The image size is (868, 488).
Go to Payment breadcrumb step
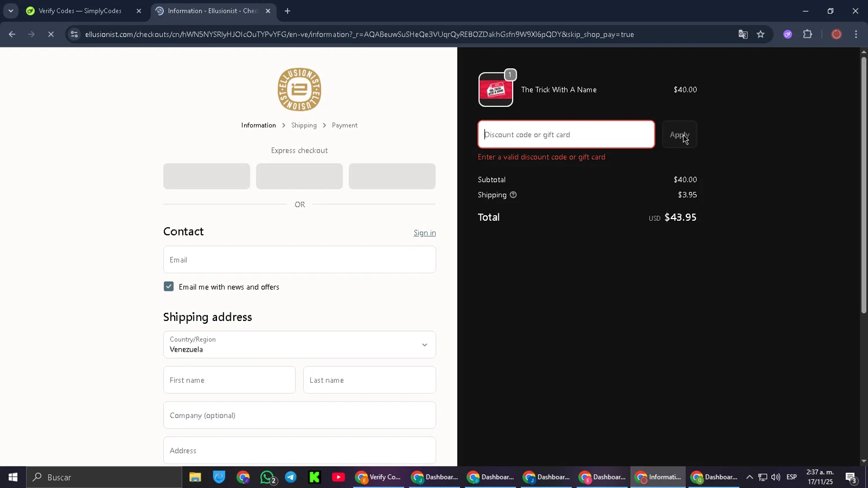[x=344, y=125]
